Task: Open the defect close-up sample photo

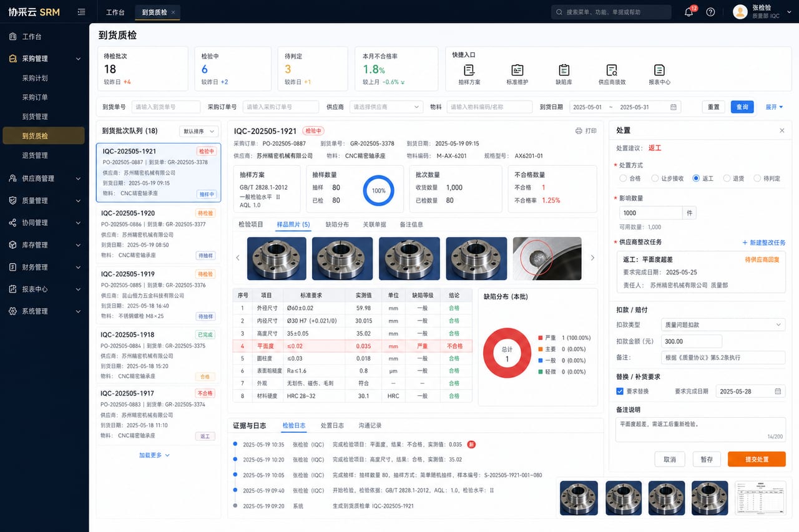Action: click(x=547, y=258)
